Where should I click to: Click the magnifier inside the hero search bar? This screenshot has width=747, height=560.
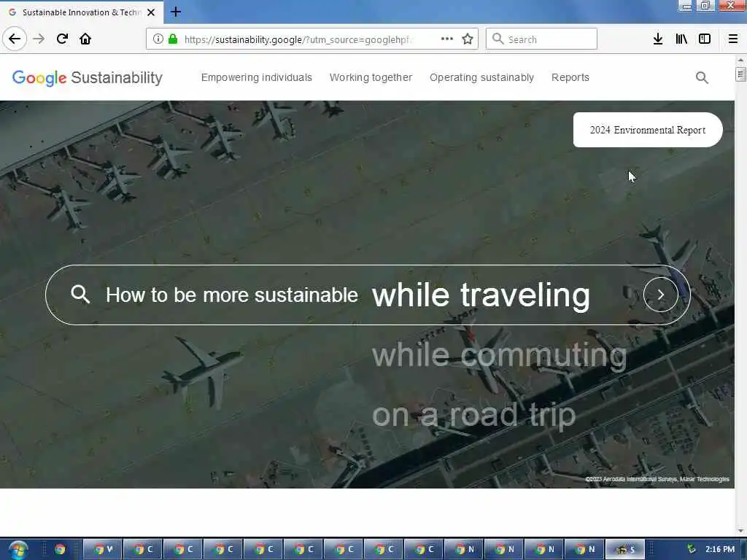[80, 295]
